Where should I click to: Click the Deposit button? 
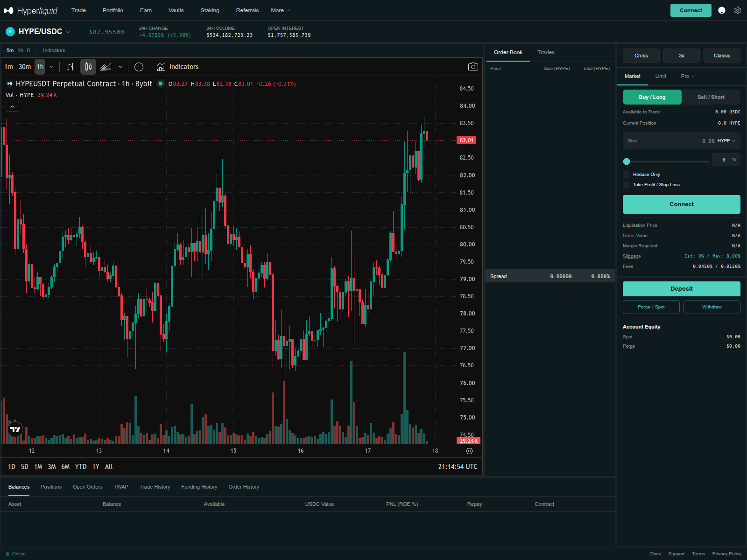click(x=682, y=289)
